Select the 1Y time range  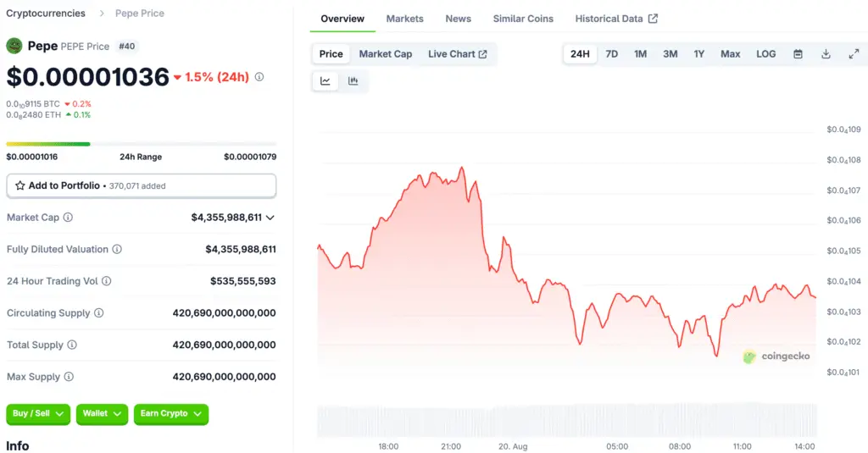pos(699,54)
